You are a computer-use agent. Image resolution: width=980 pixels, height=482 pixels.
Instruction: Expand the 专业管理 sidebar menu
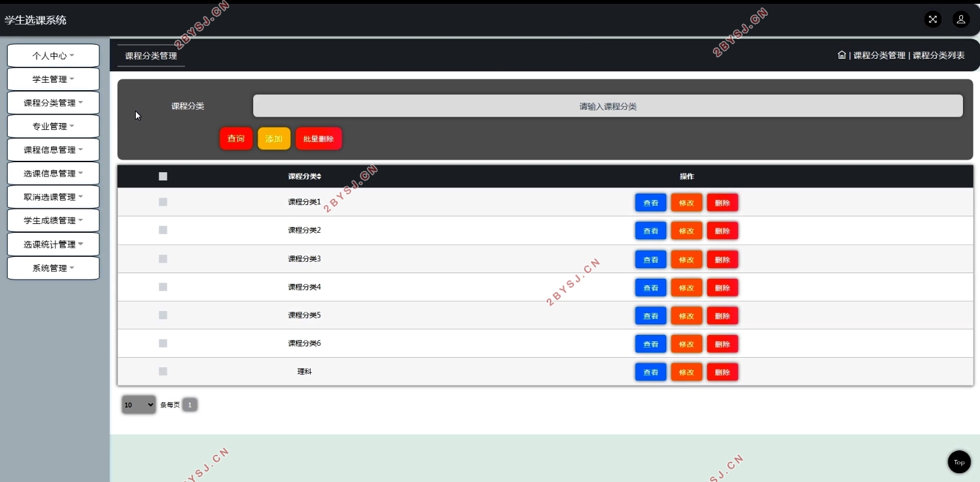(53, 126)
